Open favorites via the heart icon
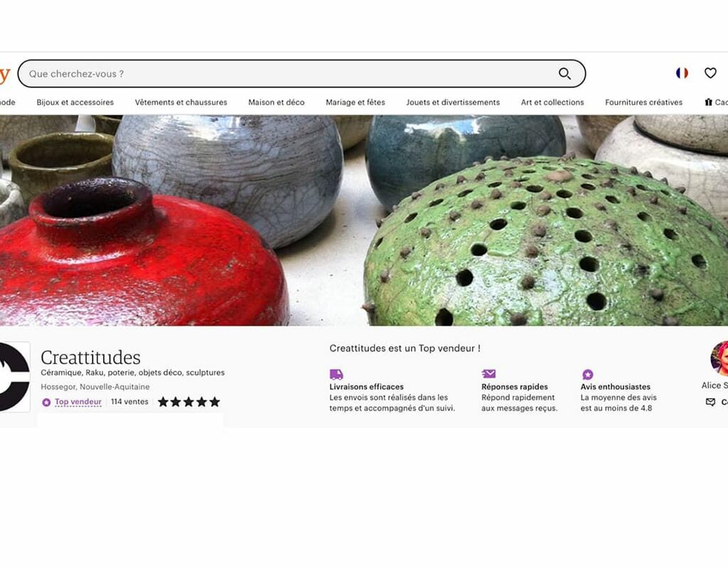Screen dimensions: 728x569 710,73
